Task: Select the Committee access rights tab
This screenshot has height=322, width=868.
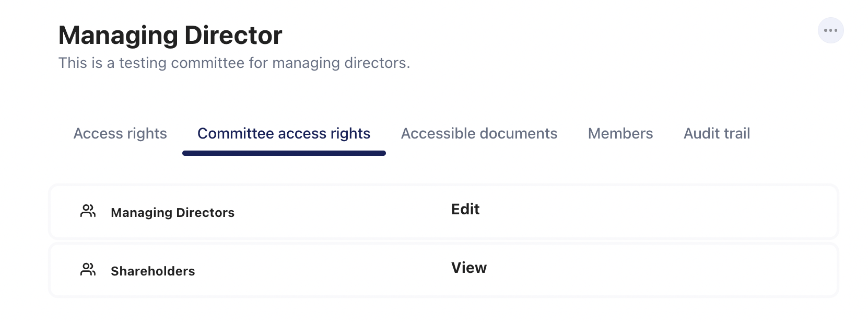Action: point(284,134)
